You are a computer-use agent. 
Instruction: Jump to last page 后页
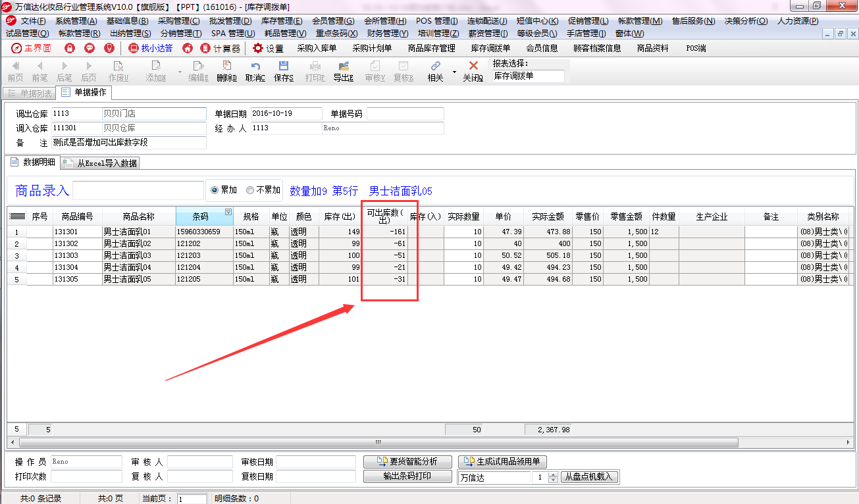(x=88, y=71)
